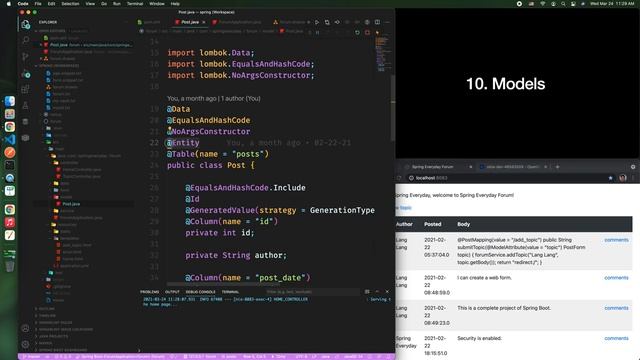
Task: Open the Trash in the dock
Action: click(x=10, y=266)
